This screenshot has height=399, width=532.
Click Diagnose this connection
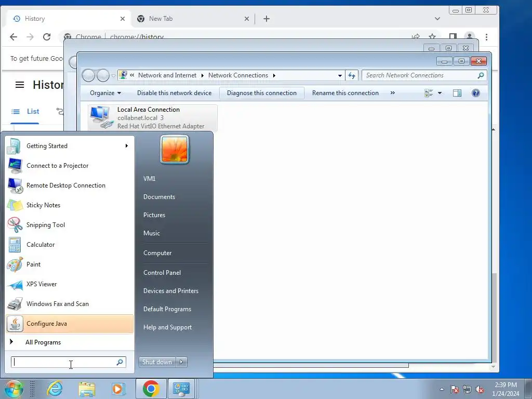pyautogui.click(x=262, y=93)
